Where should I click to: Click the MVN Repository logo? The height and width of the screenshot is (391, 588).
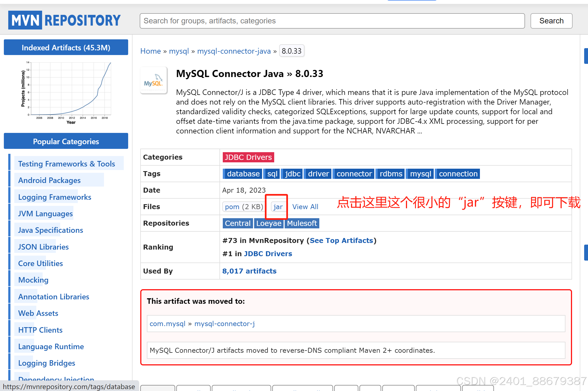coord(65,20)
